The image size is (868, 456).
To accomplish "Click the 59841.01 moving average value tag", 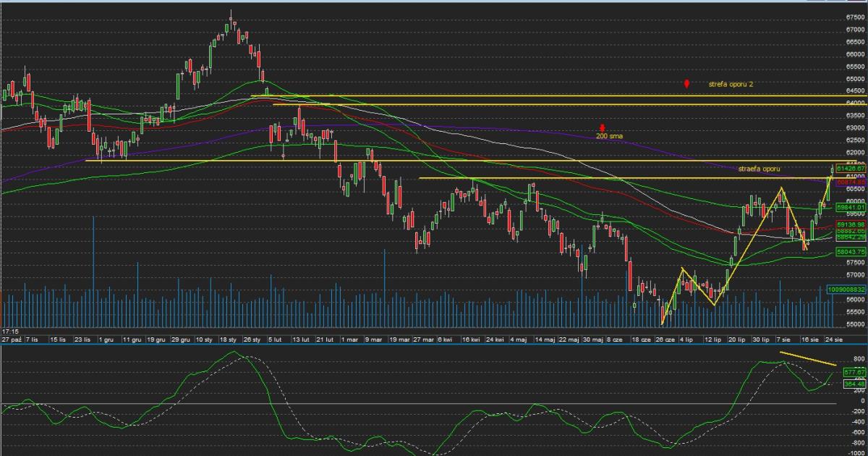I will pos(851,207).
